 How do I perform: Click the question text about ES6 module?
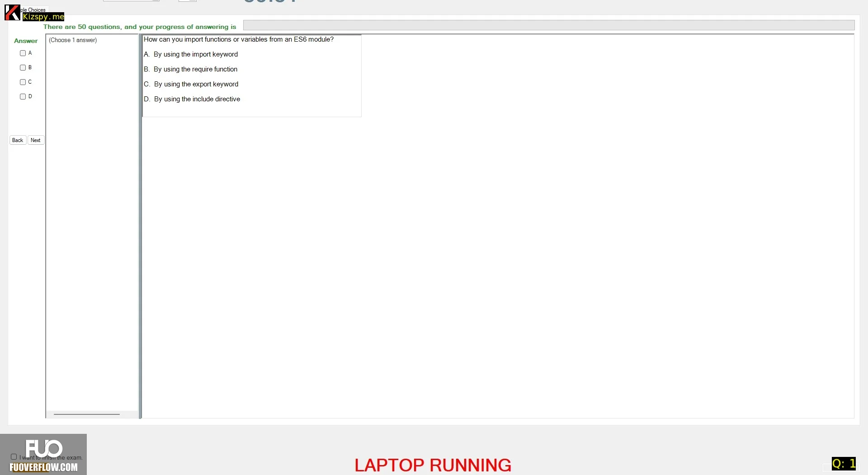pyautogui.click(x=239, y=39)
